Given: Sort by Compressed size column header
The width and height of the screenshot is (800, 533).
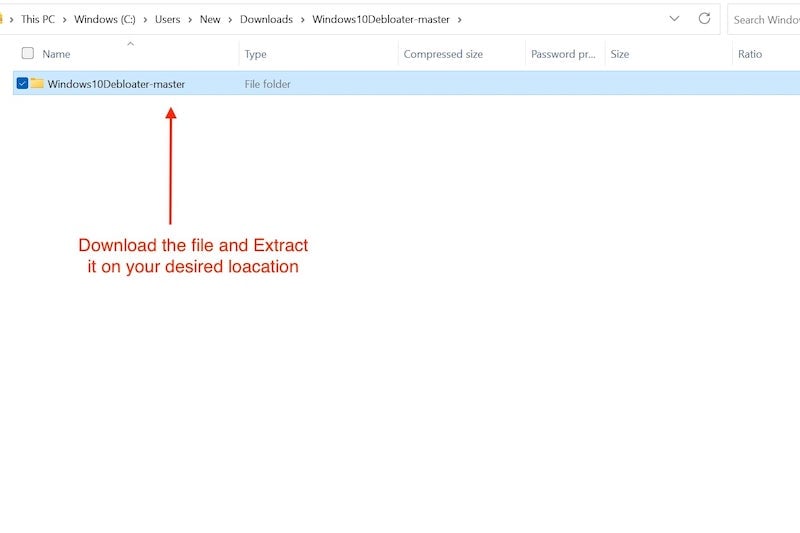Looking at the screenshot, I should pyautogui.click(x=443, y=54).
